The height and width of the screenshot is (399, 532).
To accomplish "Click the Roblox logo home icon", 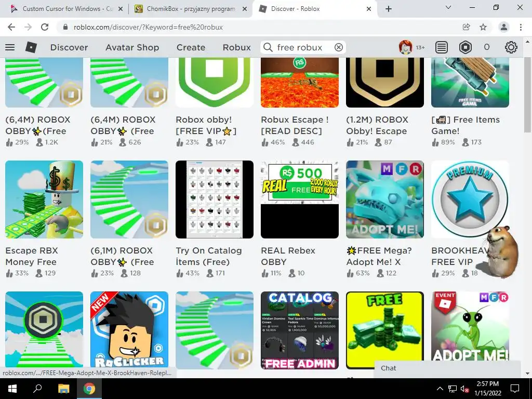I will tap(31, 47).
